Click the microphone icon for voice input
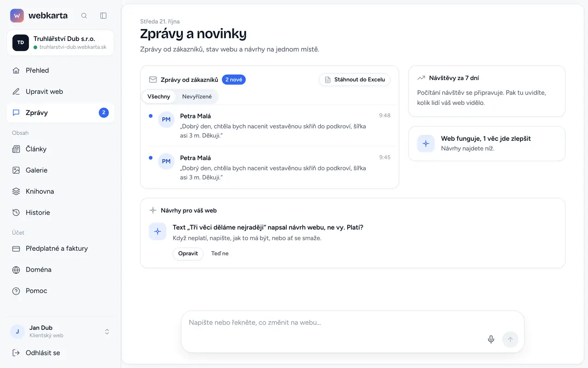Viewport: 588px width, 368px height. coord(491,339)
